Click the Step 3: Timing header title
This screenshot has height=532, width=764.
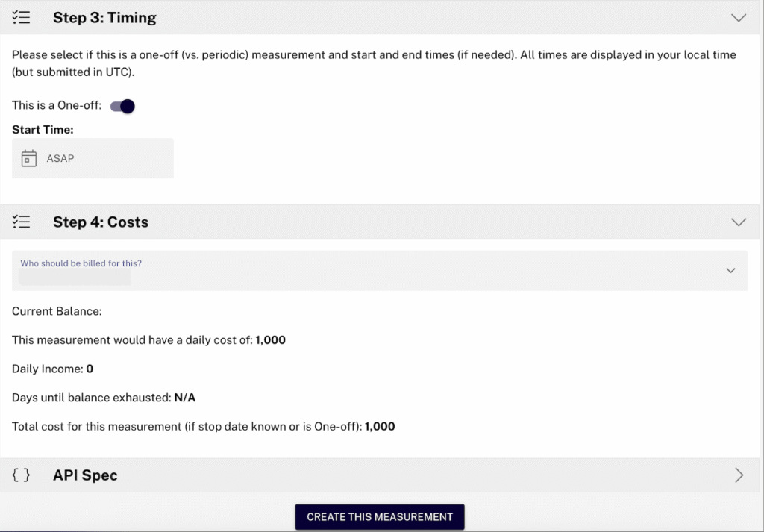(x=104, y=18)
